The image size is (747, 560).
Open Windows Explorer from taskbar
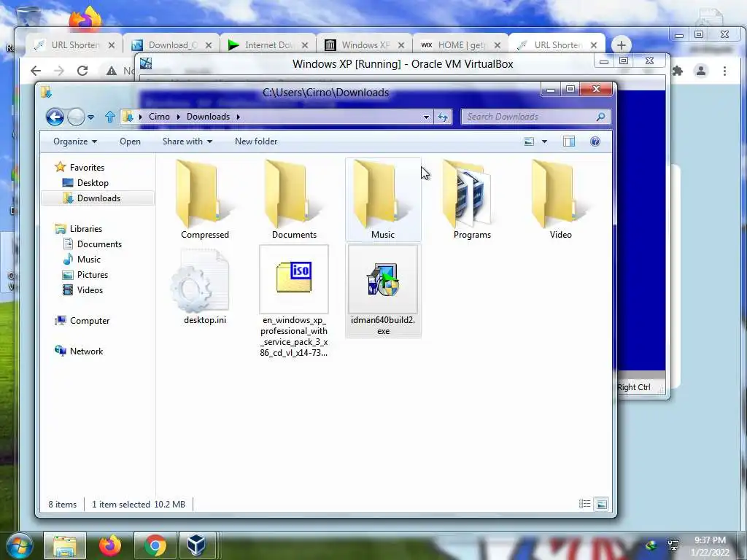click(65, 545)
